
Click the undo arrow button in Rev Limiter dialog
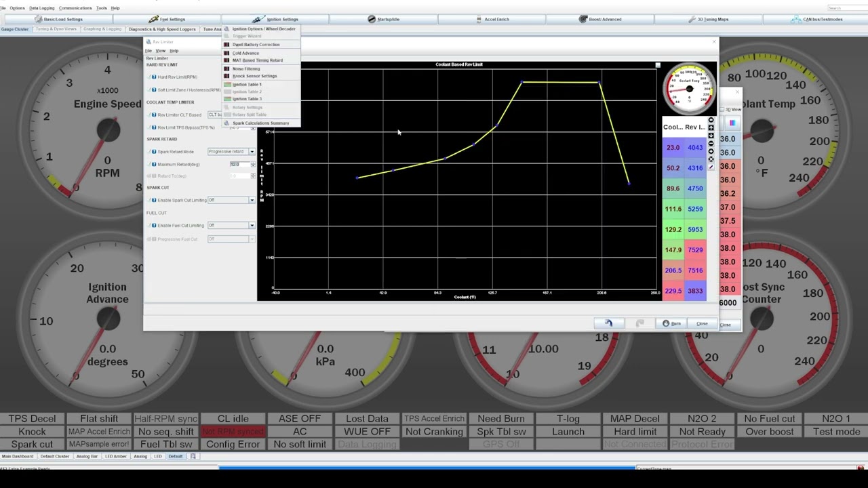(x=608, y=323)
